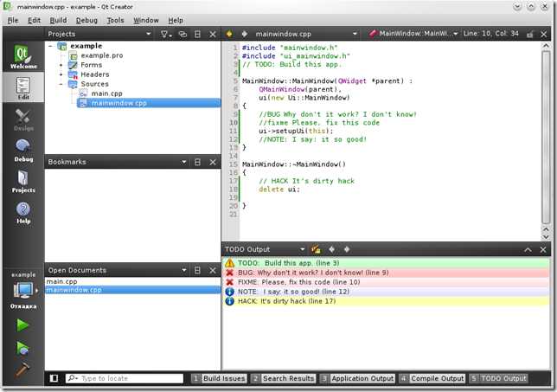
Task: Split the Open Documents panel
Action: tap(197, 271)
